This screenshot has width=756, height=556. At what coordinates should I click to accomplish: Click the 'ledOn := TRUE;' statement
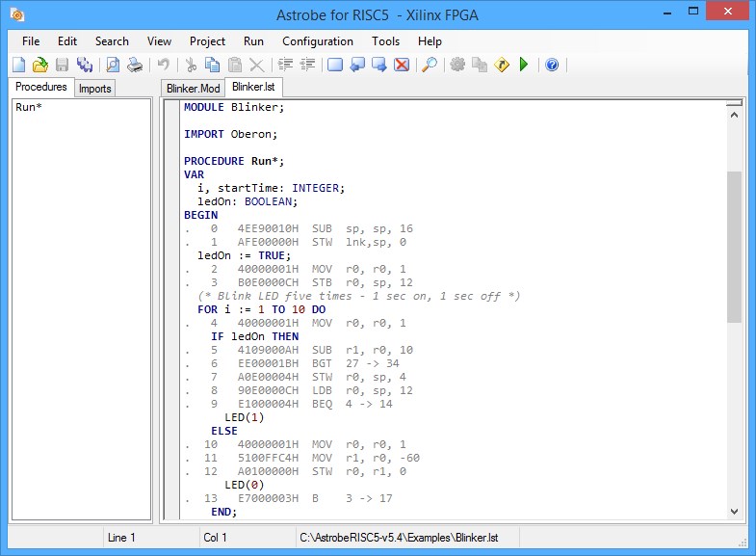pos(244,255)
